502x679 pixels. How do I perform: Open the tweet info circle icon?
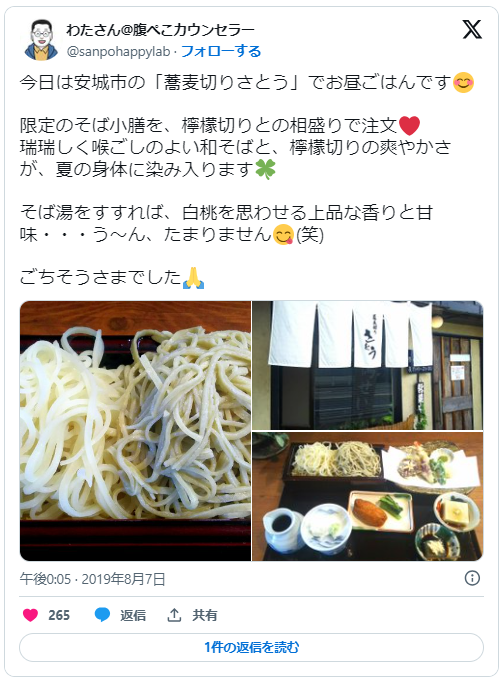click(472, 578)
